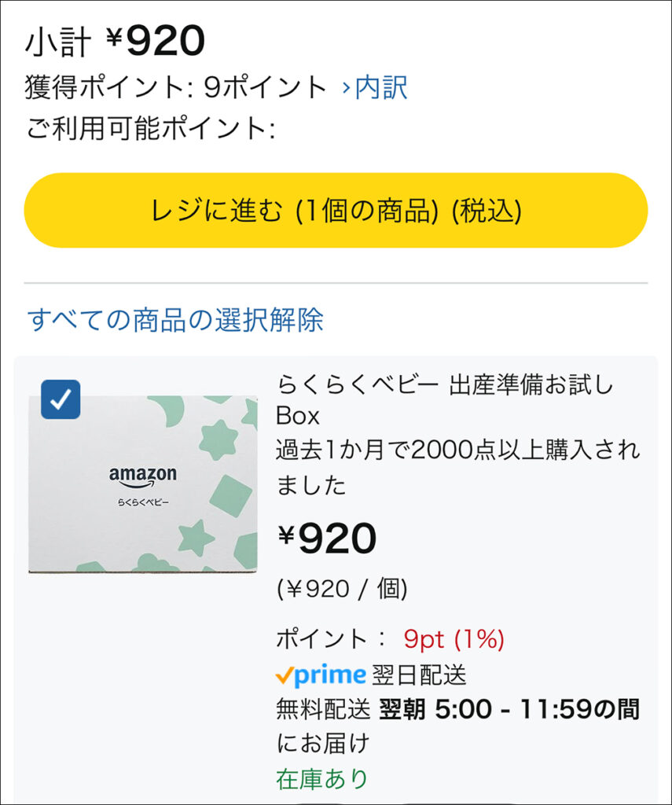Viewport: 672px width, 805px height.
Task: Uncheck the らくらくベビー item checkbox
Action: [x=61, y=399]
